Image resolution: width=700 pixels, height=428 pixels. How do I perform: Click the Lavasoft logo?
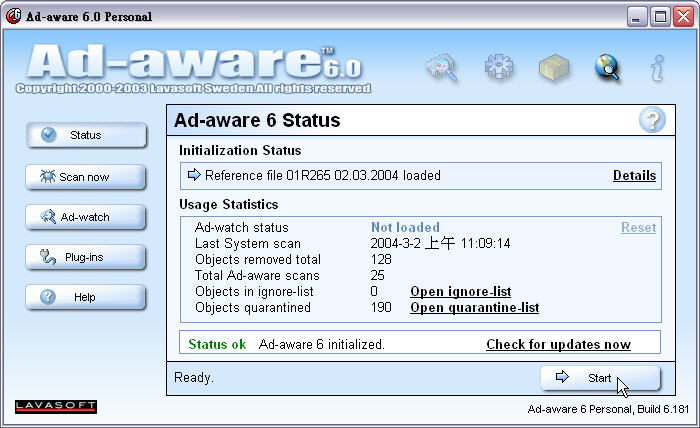[x=56, y=406]
